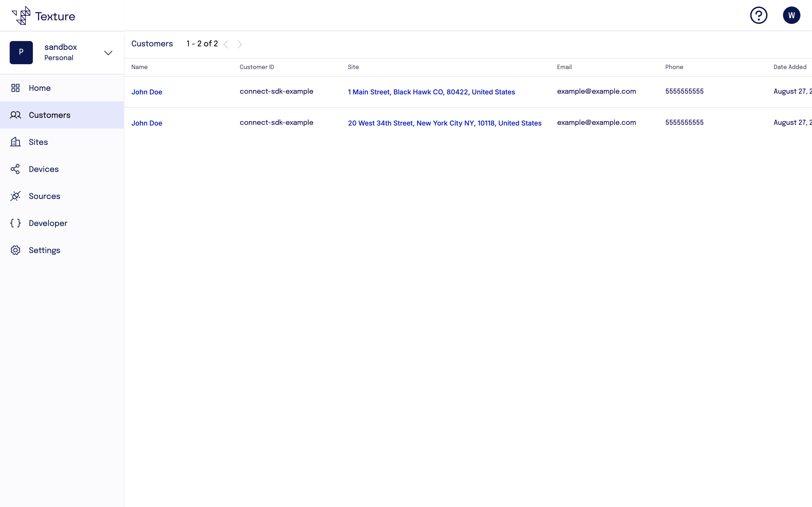This screenshot has width=812, height=507.
Task: Click the Sites building icon
Action: click(15, 142)
